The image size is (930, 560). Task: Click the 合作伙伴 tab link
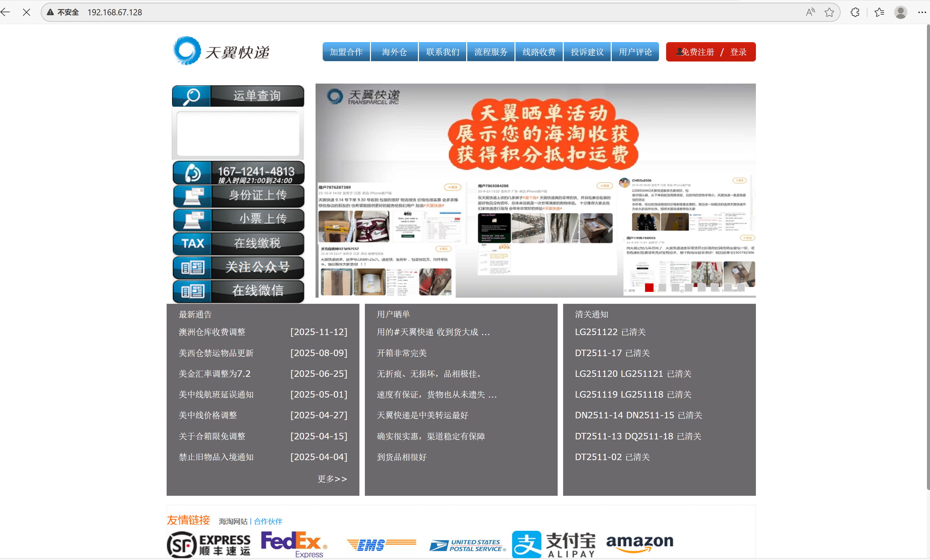(268, 521)
